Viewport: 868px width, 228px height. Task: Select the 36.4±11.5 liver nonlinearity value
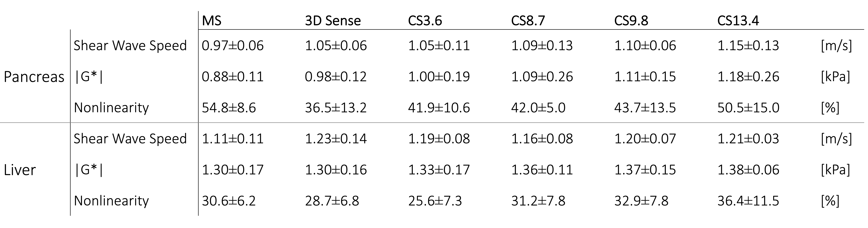pos(748,201)
